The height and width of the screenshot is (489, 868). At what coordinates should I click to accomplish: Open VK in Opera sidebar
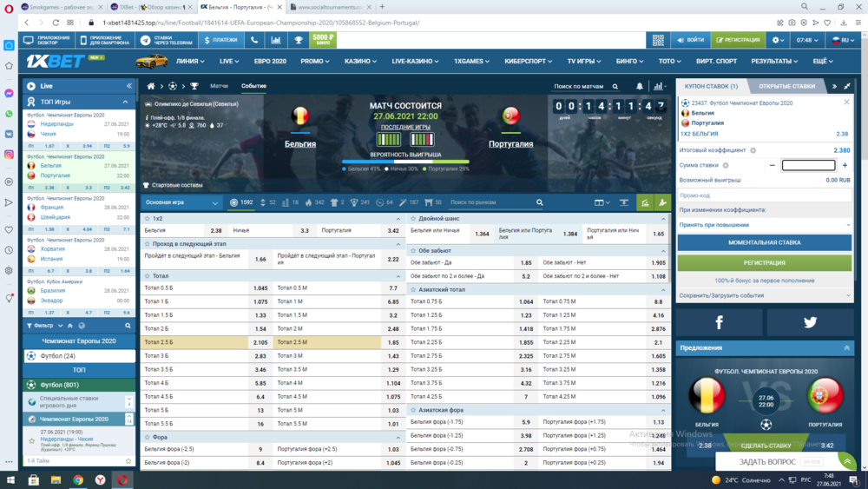pos(9,134)
